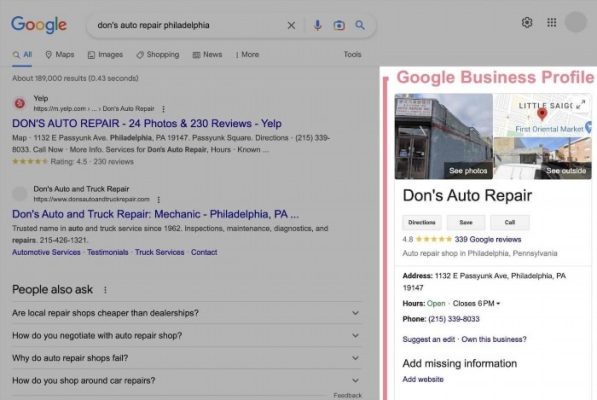Click the Yelp rating 4.5 stars text
This screenshot has width=597, height=400.
coord(73,162)
